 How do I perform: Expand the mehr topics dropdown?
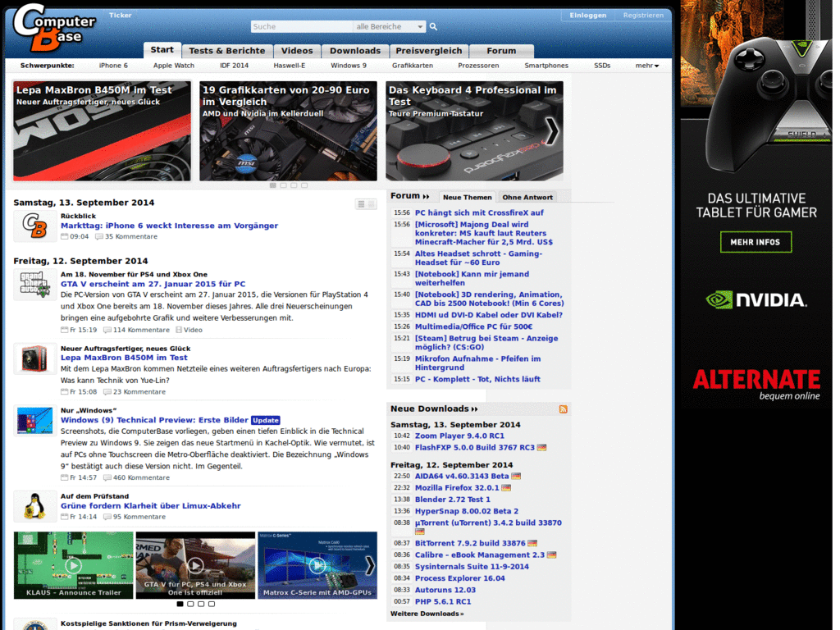[647, 66]
